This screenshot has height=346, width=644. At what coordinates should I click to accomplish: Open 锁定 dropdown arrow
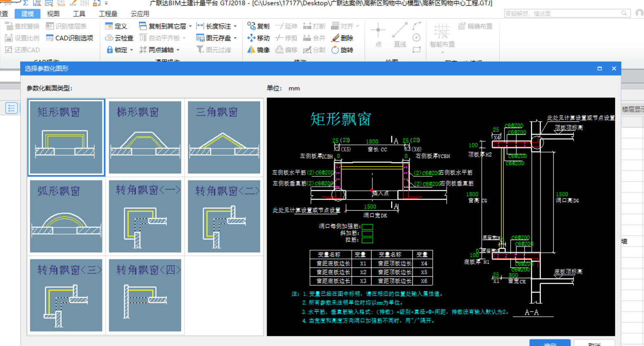click(131, 50)
